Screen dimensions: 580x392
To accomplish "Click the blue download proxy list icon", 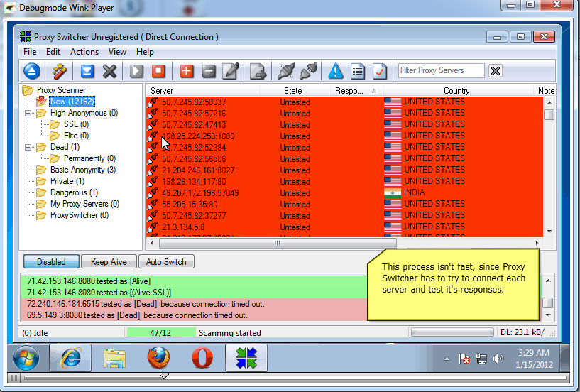I will coord(87,71).
